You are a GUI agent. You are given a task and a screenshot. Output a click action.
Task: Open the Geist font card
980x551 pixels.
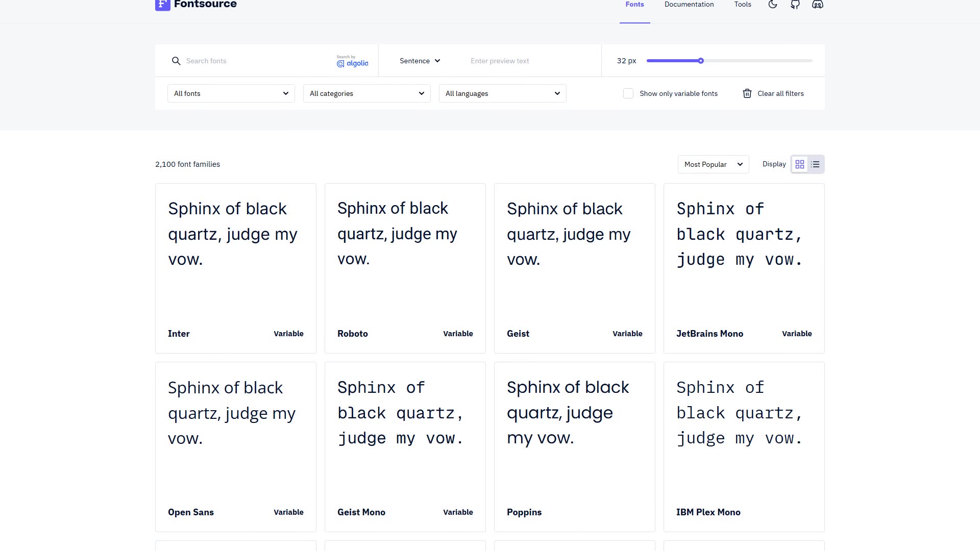tap(575, 268)
